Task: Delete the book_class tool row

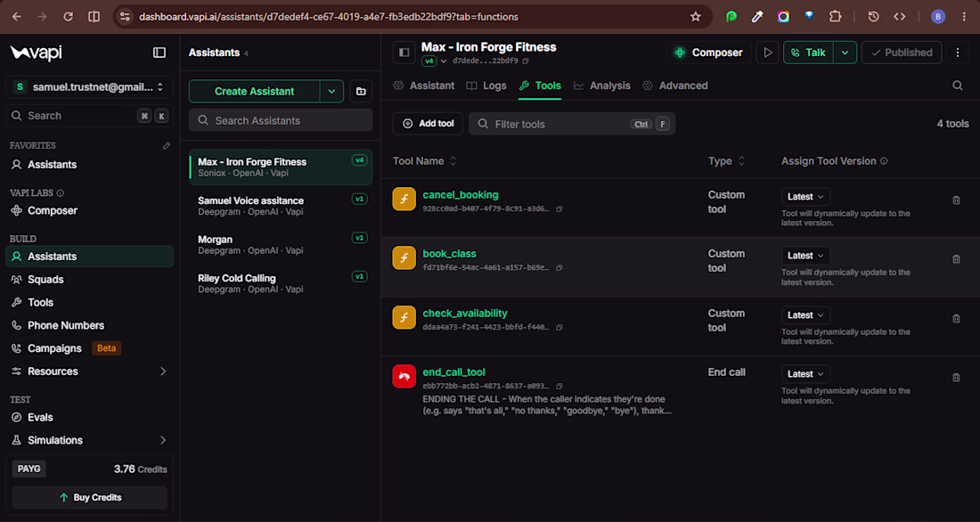Action: pos(956,259)
